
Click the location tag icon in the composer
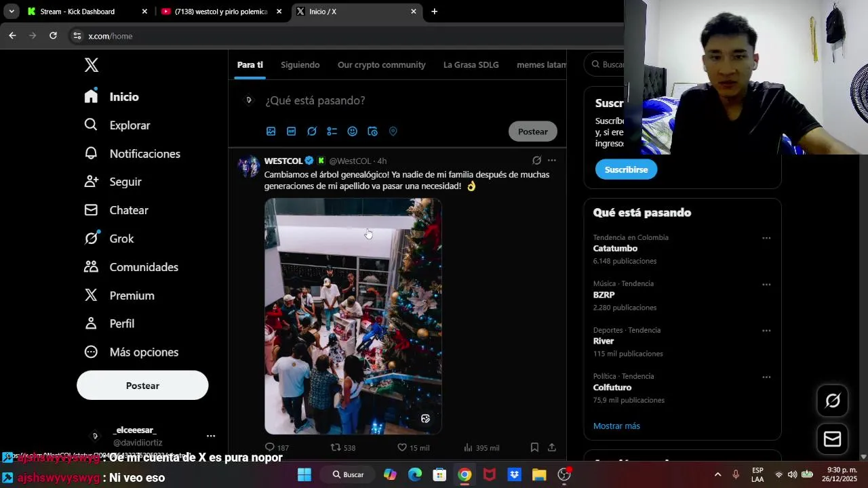393,131
